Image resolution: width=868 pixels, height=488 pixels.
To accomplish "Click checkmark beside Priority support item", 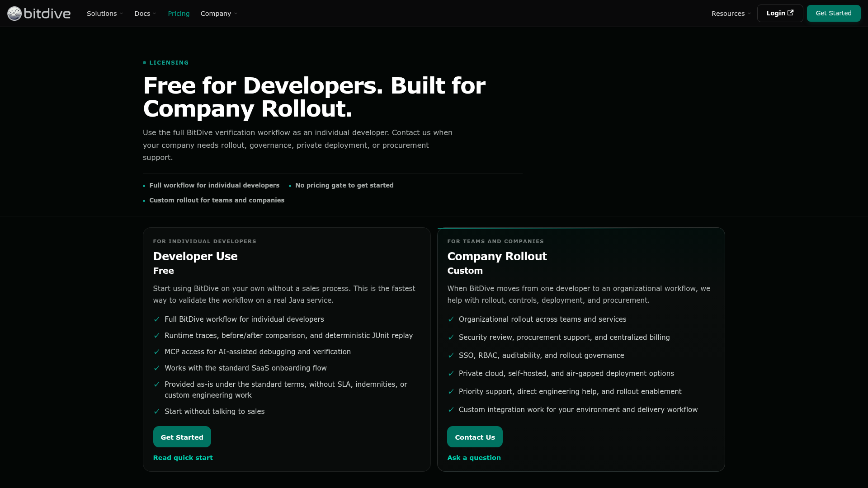I will point(451,392).
